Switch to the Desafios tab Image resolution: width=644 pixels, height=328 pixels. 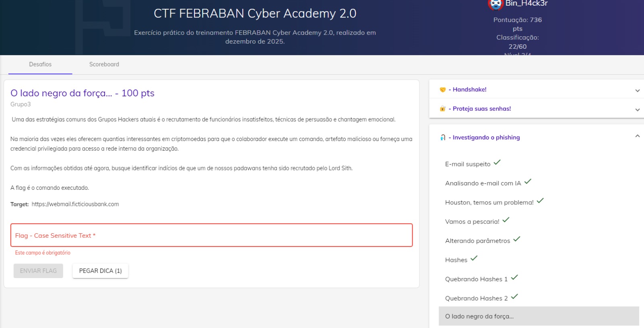(40, 64)
